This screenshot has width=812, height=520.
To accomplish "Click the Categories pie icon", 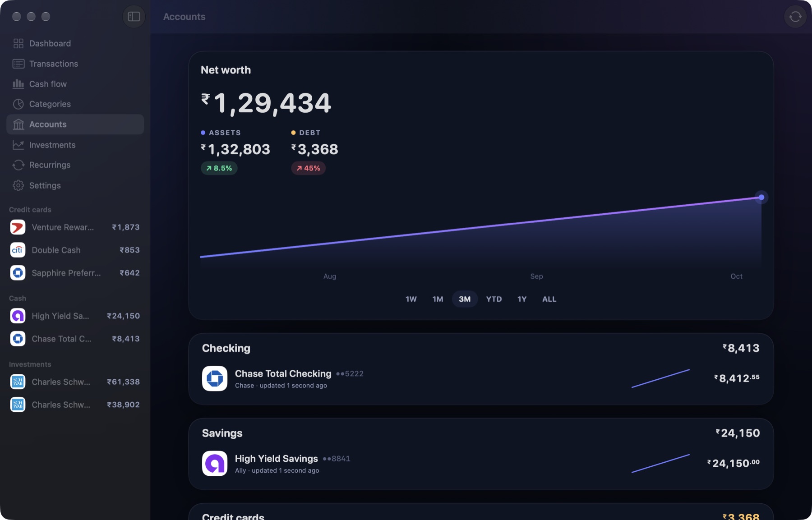I will [x=18, y=104].
